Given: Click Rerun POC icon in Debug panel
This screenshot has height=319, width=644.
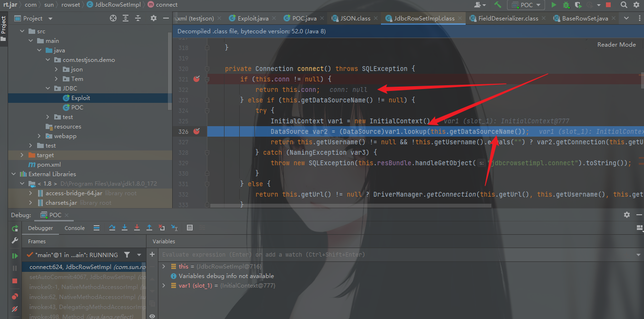Looking at the screenshot, I should [x=15, y=229].
